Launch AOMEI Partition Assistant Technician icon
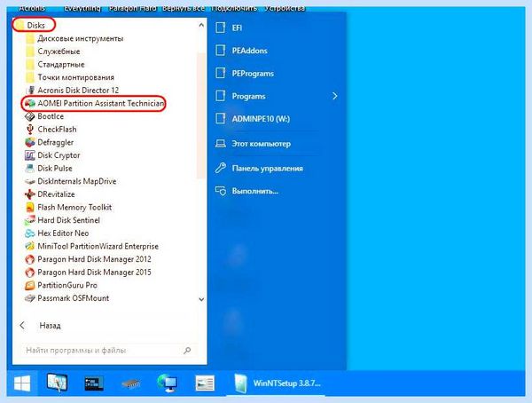Viewport: 532px width, 403px height. click(x=30, y=103)
